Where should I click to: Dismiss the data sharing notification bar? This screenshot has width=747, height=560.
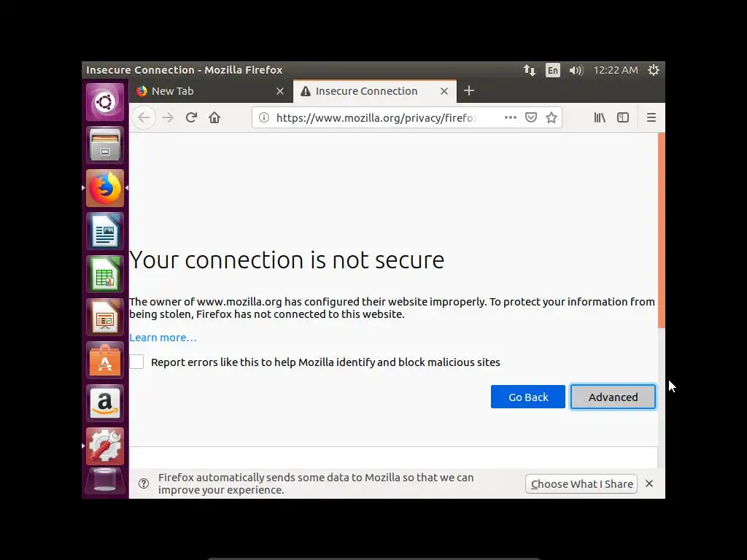(x=649, y=484)
